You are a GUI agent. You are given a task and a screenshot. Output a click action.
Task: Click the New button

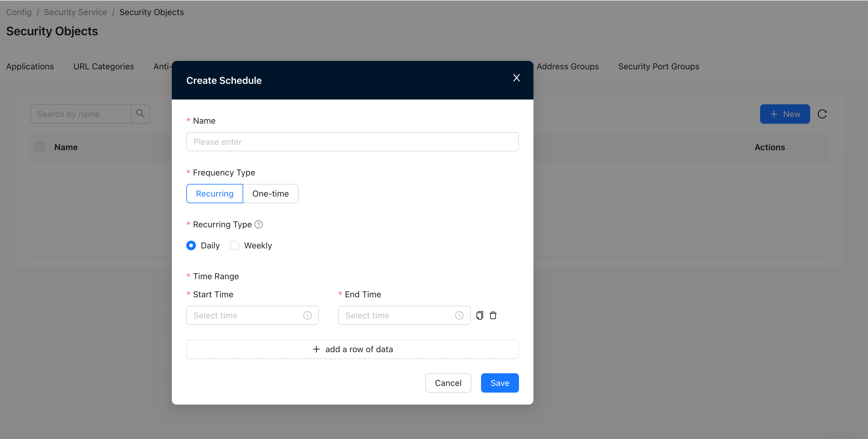click(785, 114)
